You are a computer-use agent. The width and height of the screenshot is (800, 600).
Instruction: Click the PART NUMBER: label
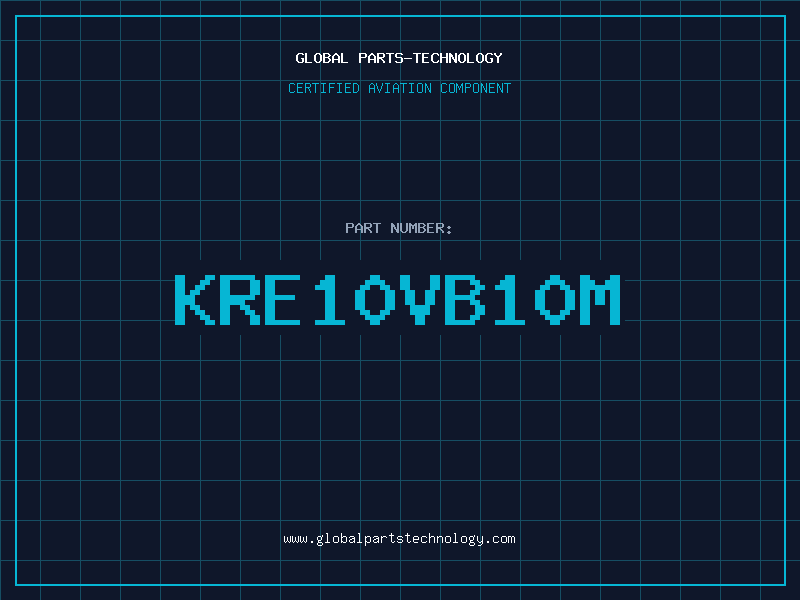399,228
